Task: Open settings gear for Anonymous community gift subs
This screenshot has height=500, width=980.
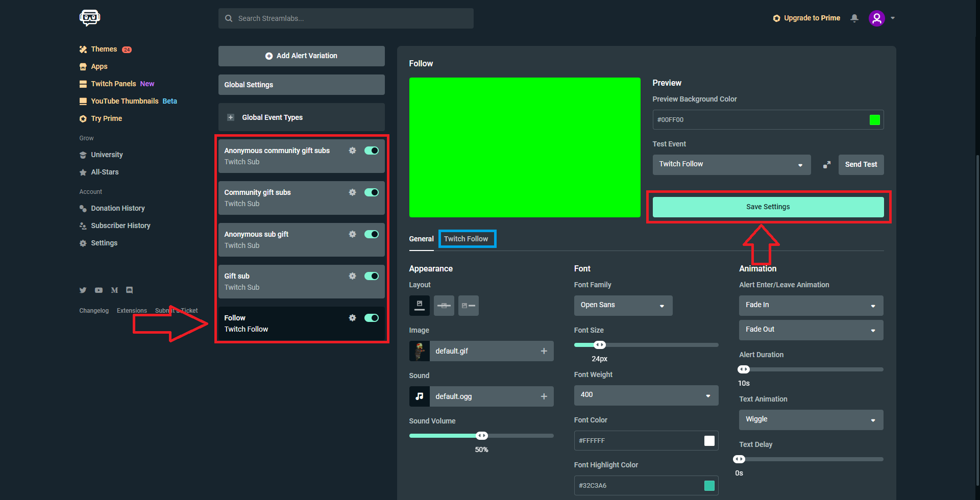Action: pyautogui.click(x=352, y=151)
